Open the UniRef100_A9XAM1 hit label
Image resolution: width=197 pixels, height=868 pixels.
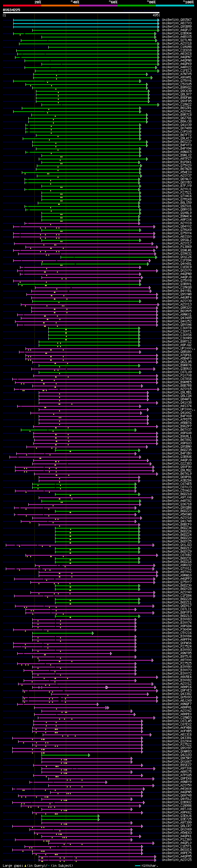177,77
